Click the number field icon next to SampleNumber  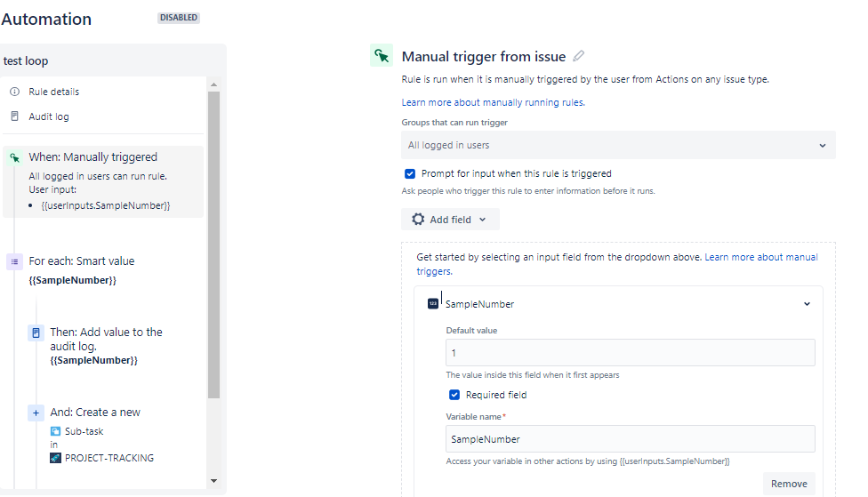[433, 303]
